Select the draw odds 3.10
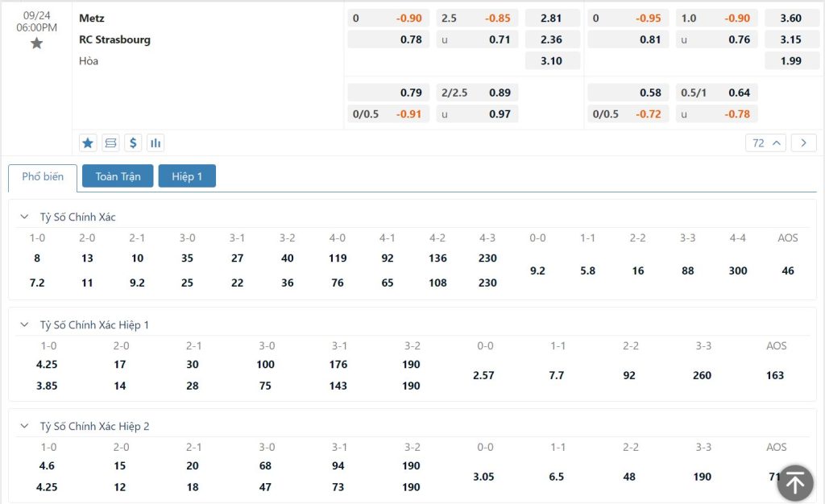This screenshot has width=825, height=504. pyautogui.click(x=553, y=61)
